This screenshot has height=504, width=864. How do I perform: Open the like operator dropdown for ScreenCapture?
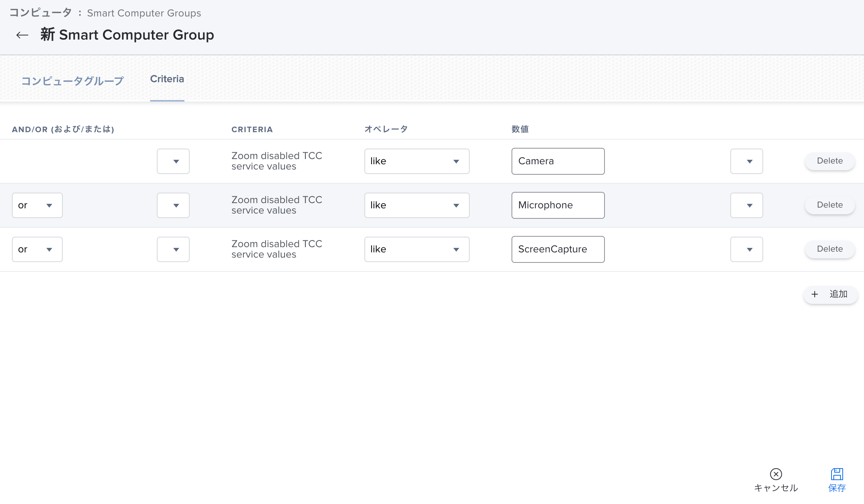coord(417,249)
